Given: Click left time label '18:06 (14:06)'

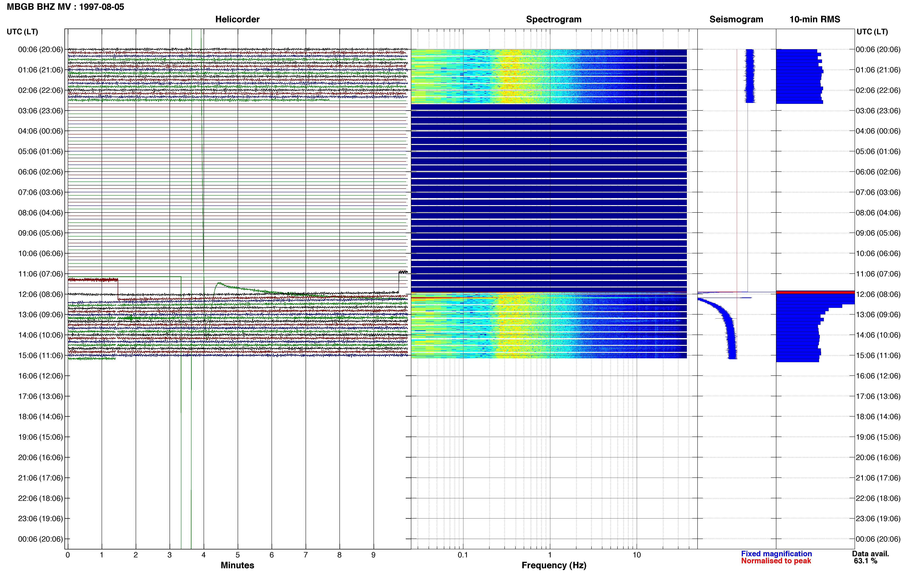Looking at the screenshot, I should point(40,417).
